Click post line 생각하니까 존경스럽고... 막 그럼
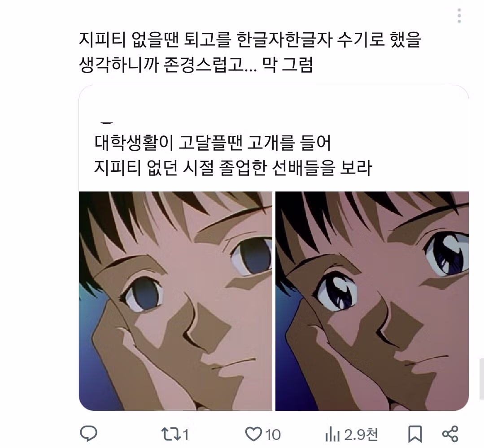This screenshot has width=484, height=448. (195, 65)
